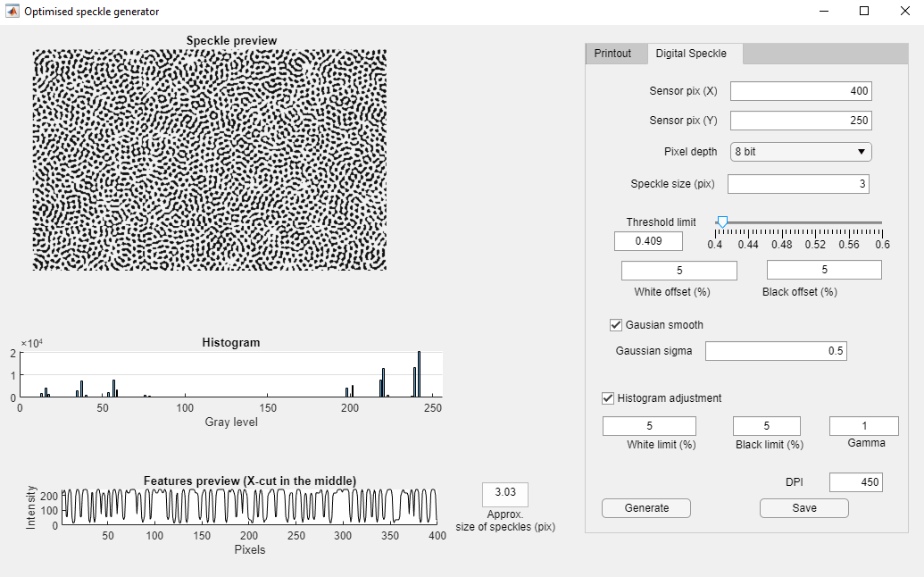Click the Gaussian sigma field
924x577 pixels.
776,351
